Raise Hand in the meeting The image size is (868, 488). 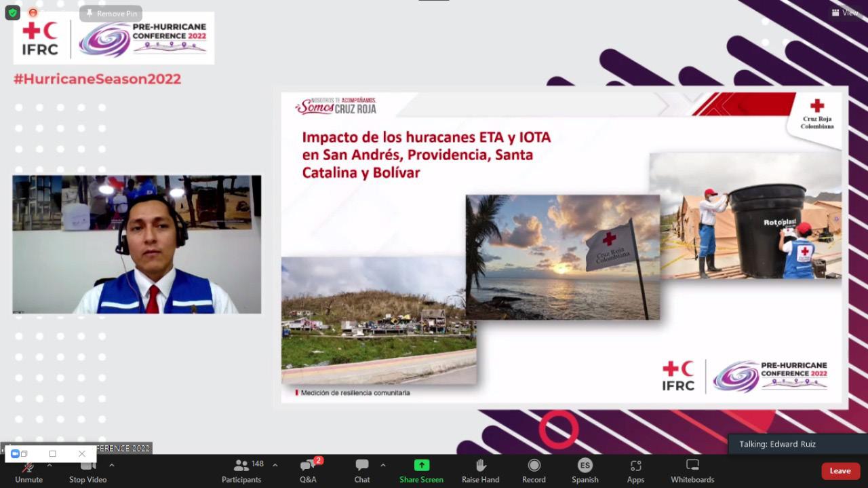click(x=481, y=472)
